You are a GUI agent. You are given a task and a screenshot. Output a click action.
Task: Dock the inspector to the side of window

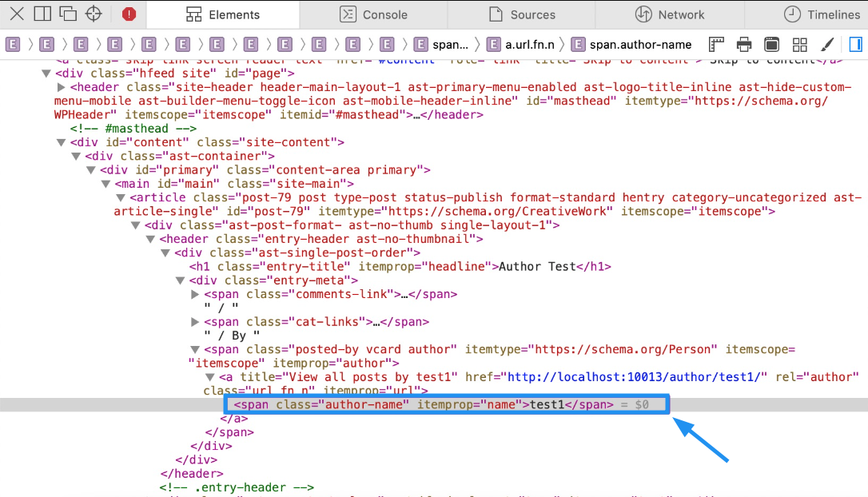tap(42, 14)
